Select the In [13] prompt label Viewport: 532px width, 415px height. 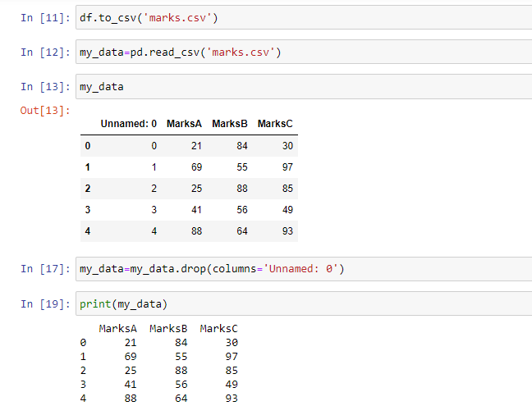point(45,87)
